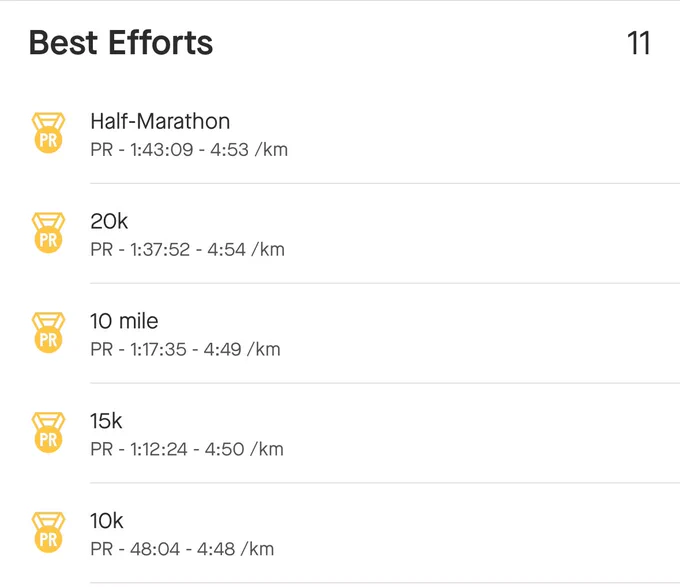
Task: Click the 20k PR medal icon
Action: click(48, 233)
